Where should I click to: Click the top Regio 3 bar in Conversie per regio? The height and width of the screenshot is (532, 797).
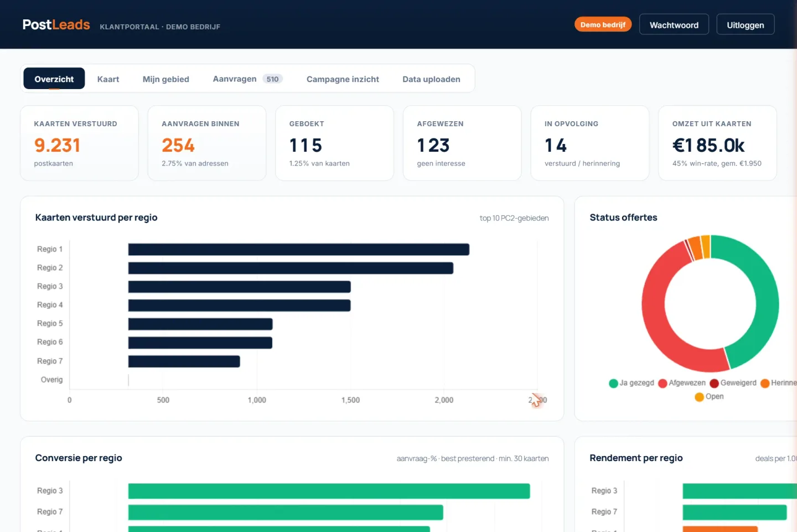329,491
